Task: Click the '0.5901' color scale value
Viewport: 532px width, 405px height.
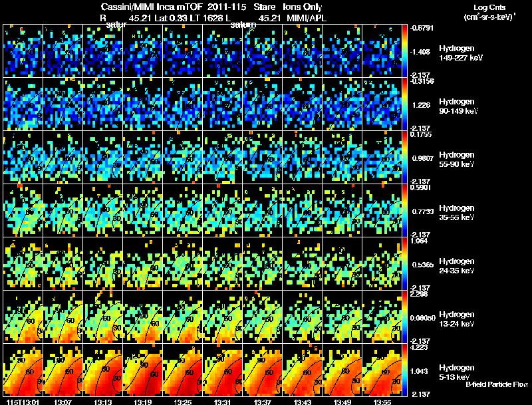Action: point(420,188)
